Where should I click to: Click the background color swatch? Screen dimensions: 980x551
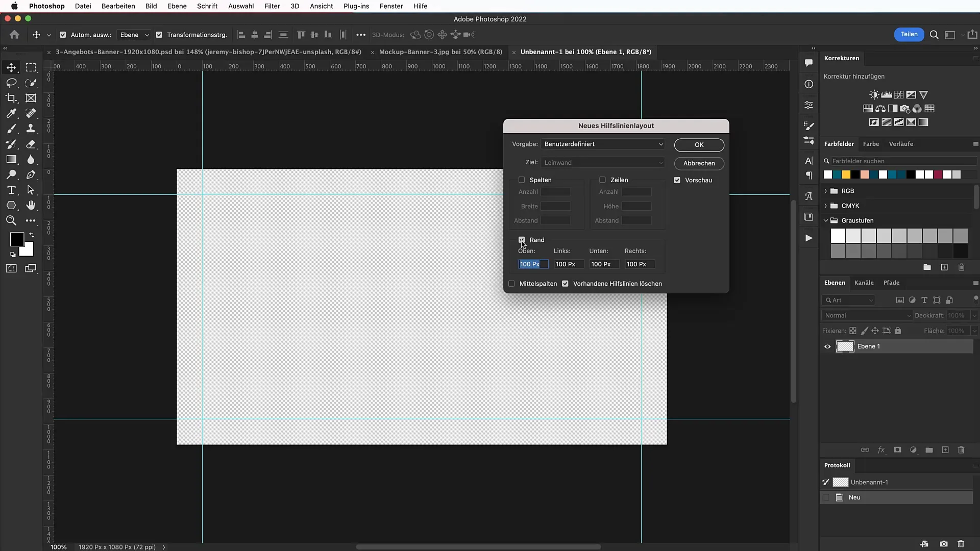pos(27,249)
